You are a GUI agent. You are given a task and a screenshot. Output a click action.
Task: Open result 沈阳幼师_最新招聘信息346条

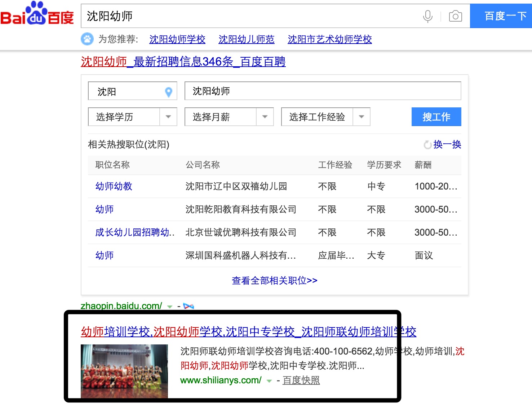183,62
